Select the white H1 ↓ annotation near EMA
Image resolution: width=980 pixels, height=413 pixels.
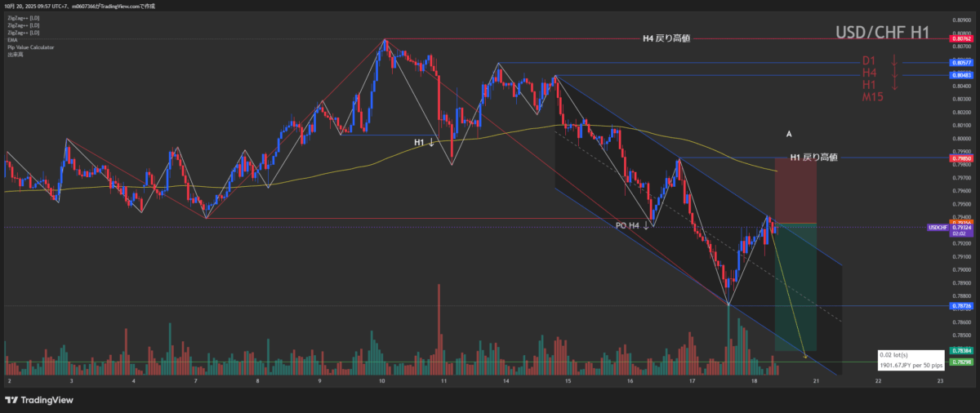424,143
